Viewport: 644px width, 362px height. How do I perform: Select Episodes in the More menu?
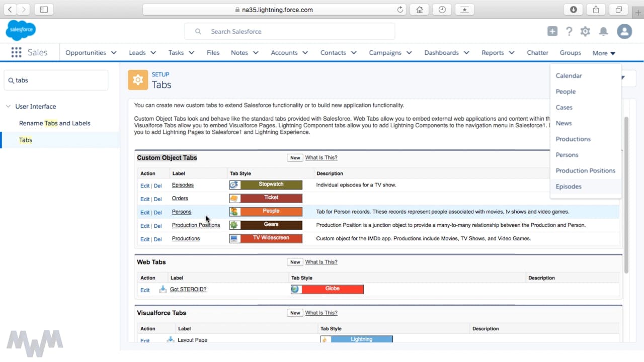pos(569,187)
